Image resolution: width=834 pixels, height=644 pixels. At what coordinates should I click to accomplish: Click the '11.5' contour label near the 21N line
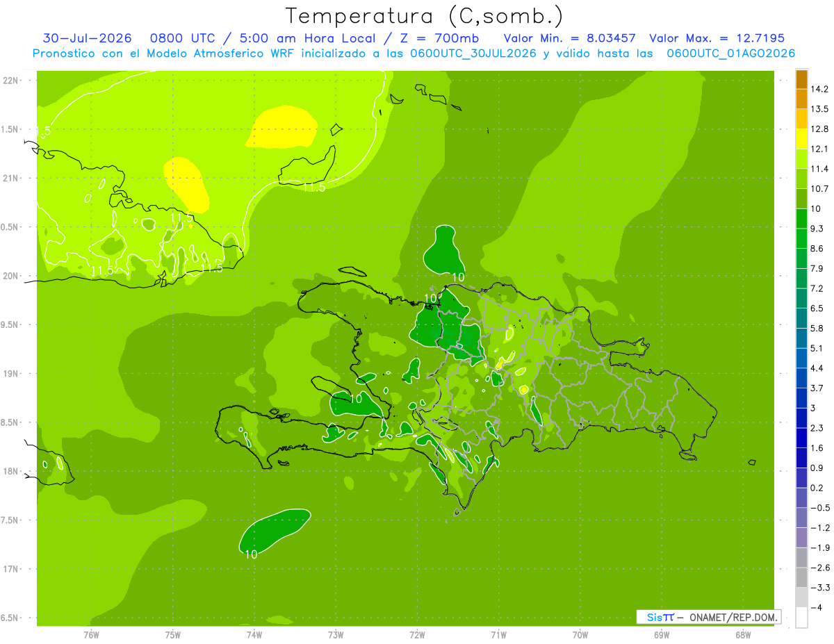coord(314,187)
